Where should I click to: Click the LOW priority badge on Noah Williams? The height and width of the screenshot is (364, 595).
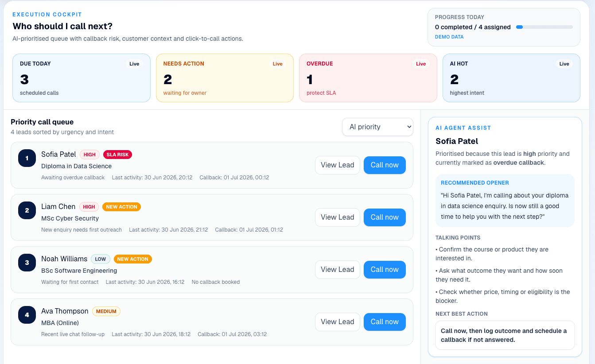pyautogui.click(x=101, y=259)
